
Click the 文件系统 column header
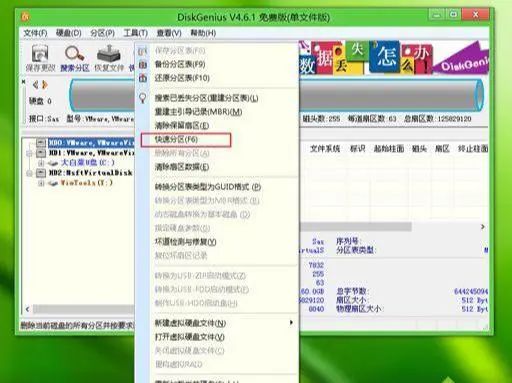point(325,149)
